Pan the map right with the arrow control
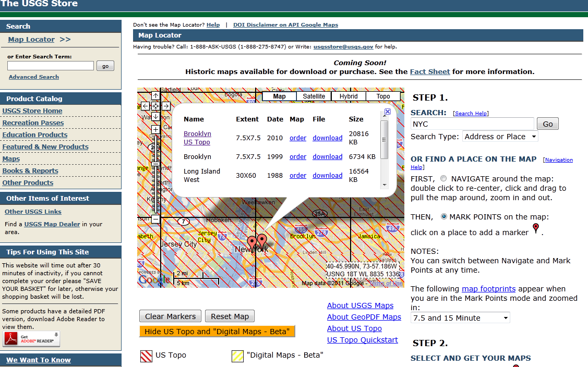The height and width of the screenshot is (367, 588). (166, 105)
